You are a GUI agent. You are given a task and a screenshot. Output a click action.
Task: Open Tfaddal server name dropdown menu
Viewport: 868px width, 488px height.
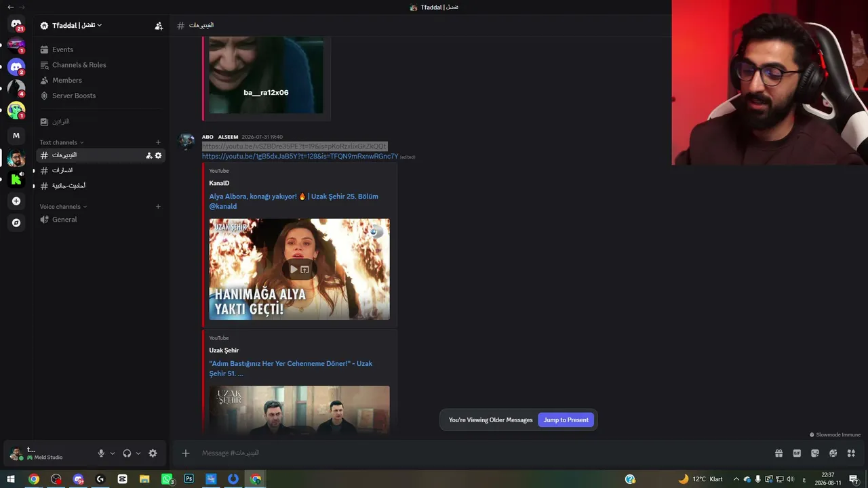pyautogui.click(x=77, y=26)
